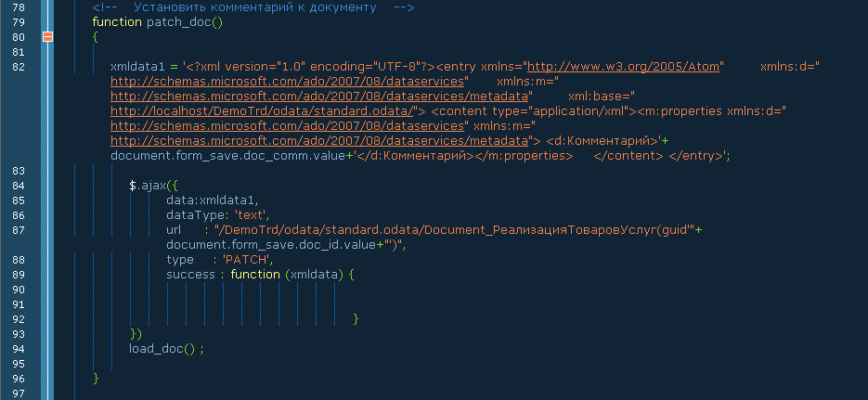Collapse the code fold marker at line 80

coord(47,37)
